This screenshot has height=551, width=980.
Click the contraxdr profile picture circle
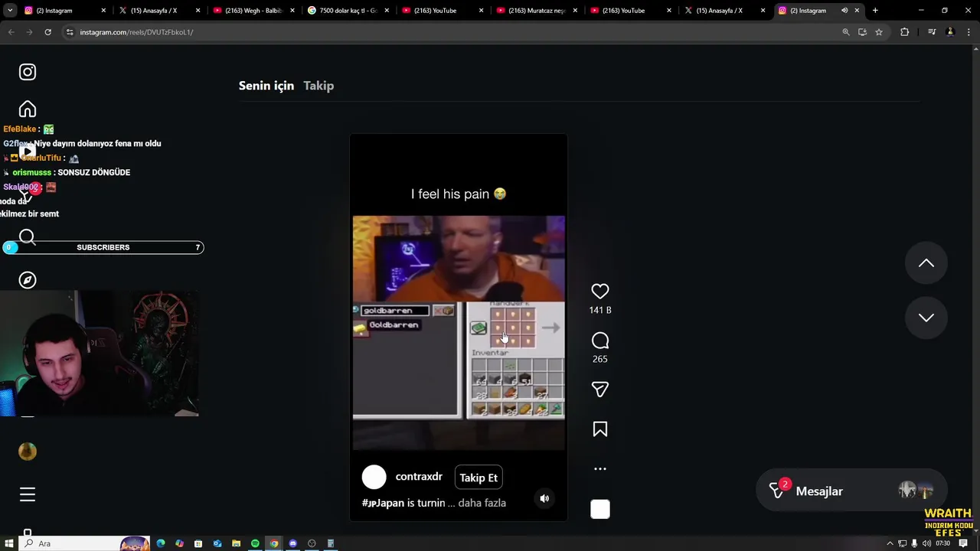374,477
